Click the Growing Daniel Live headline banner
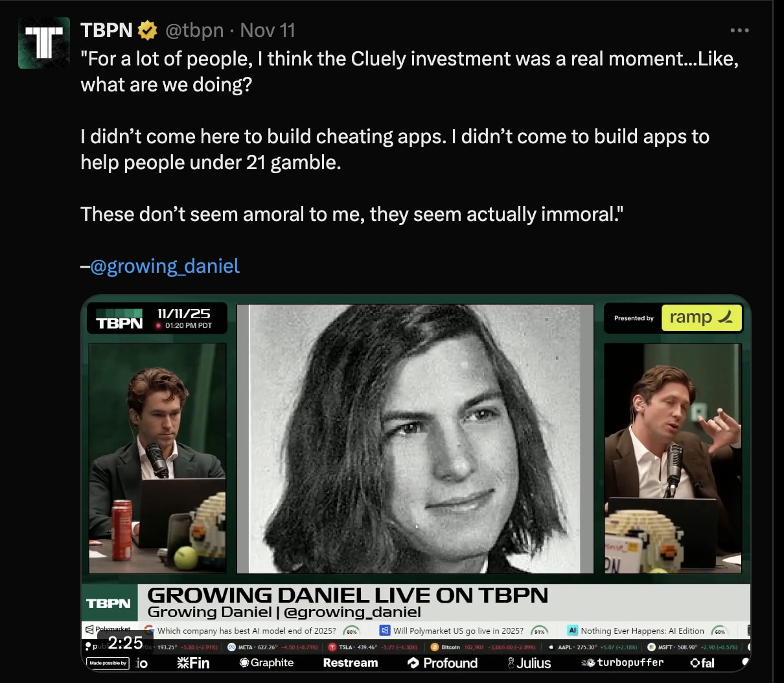 (348, 596)
